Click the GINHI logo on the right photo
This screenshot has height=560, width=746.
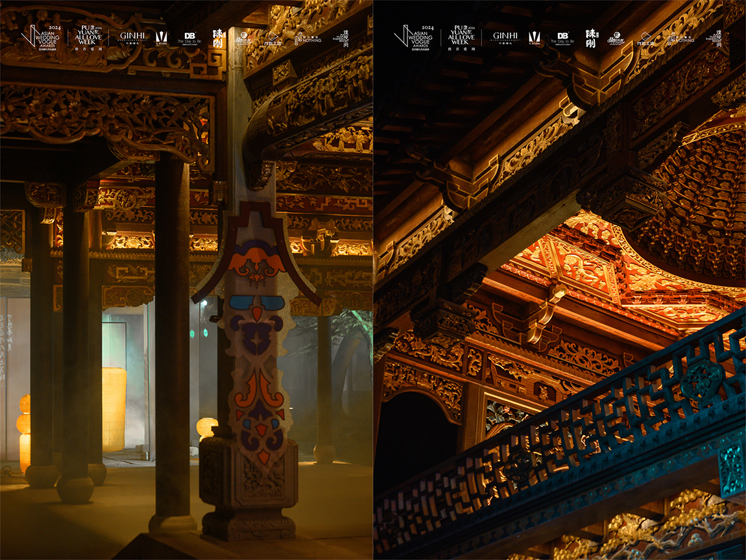(x=505, y=38)
